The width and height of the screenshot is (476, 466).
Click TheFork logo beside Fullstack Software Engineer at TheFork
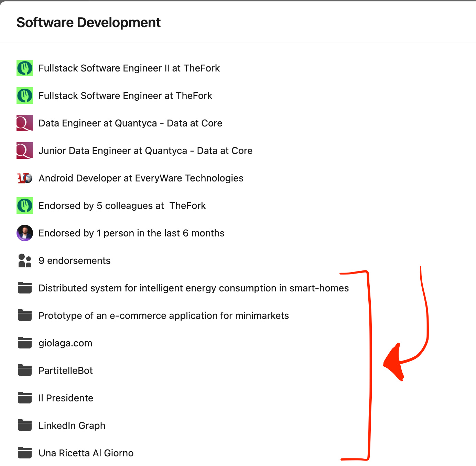click(25, 96)
